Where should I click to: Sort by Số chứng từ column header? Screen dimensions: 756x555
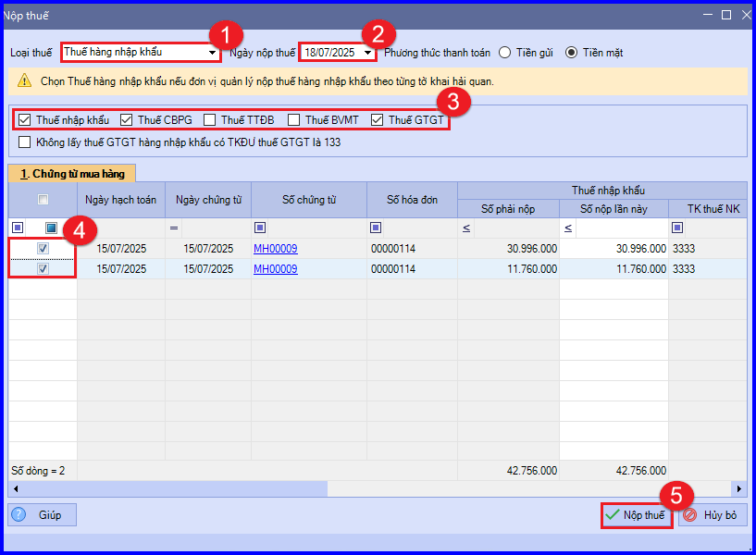coord(309,200)
